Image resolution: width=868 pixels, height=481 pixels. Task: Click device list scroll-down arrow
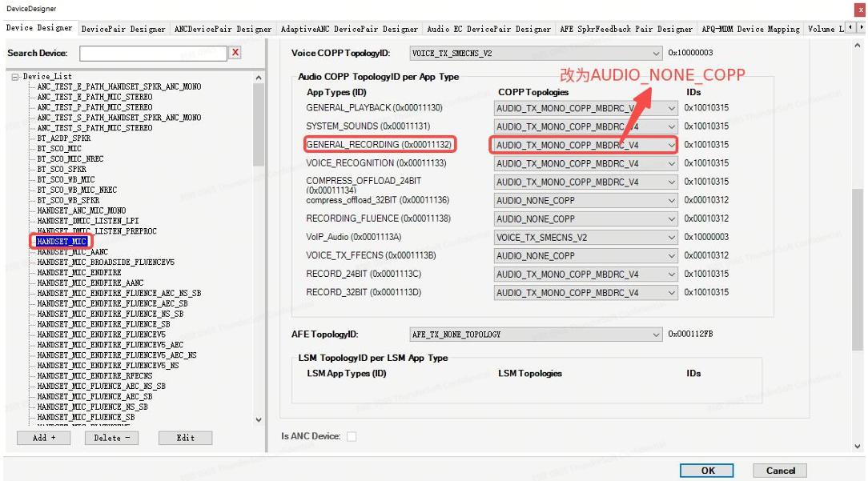coord(259,420)
